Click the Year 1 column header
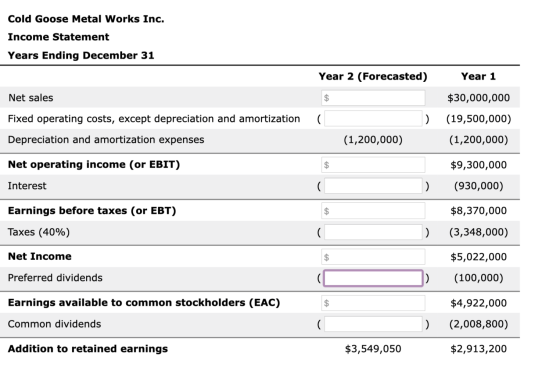Screen dimensions: 560x367 point(478,76)
